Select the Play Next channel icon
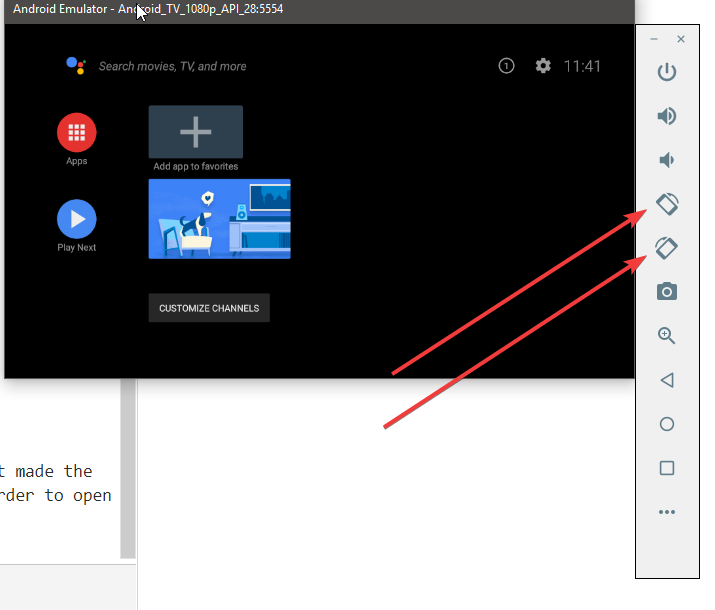 (x=77, y=219)
